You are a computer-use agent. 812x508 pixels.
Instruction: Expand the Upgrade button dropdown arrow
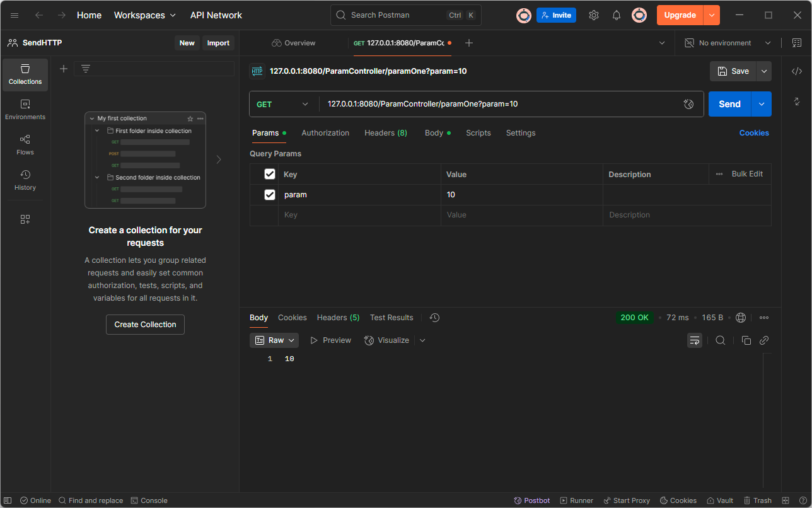click(x=712, y=15)
